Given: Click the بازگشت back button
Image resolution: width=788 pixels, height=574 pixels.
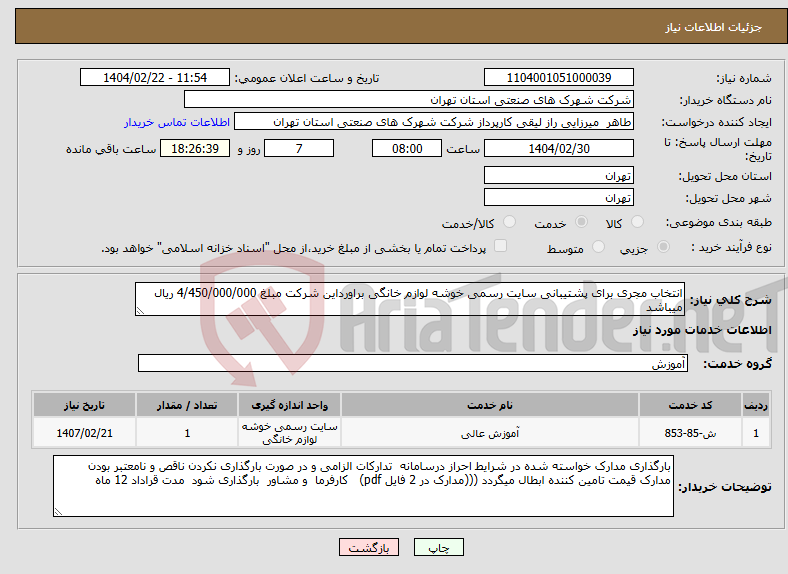Looking at the screenshot, I should click(x=369, y=547).
